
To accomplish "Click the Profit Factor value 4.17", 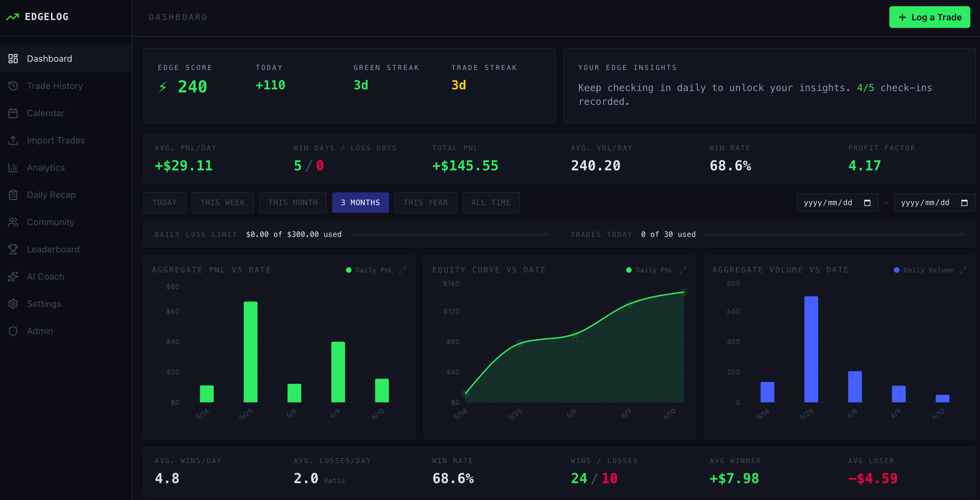I will pos(864,166).
